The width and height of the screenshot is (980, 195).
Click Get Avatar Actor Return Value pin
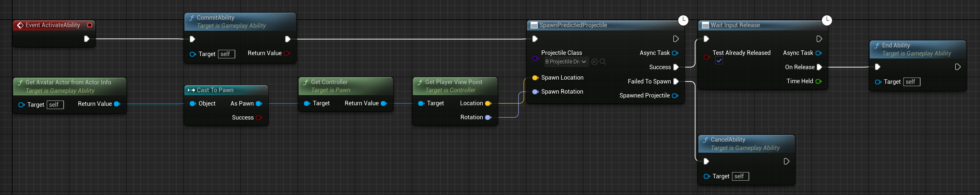click(117, 104)
